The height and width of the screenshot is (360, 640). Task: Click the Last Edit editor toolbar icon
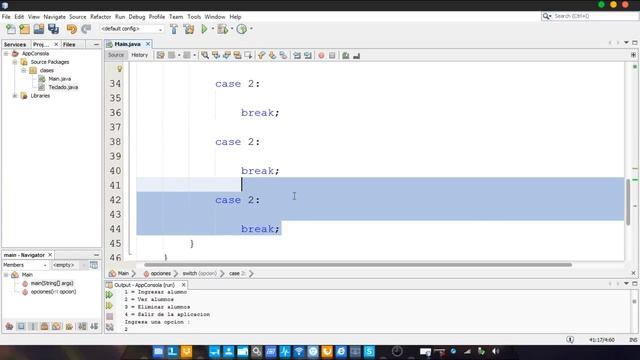tap(160, 55)
